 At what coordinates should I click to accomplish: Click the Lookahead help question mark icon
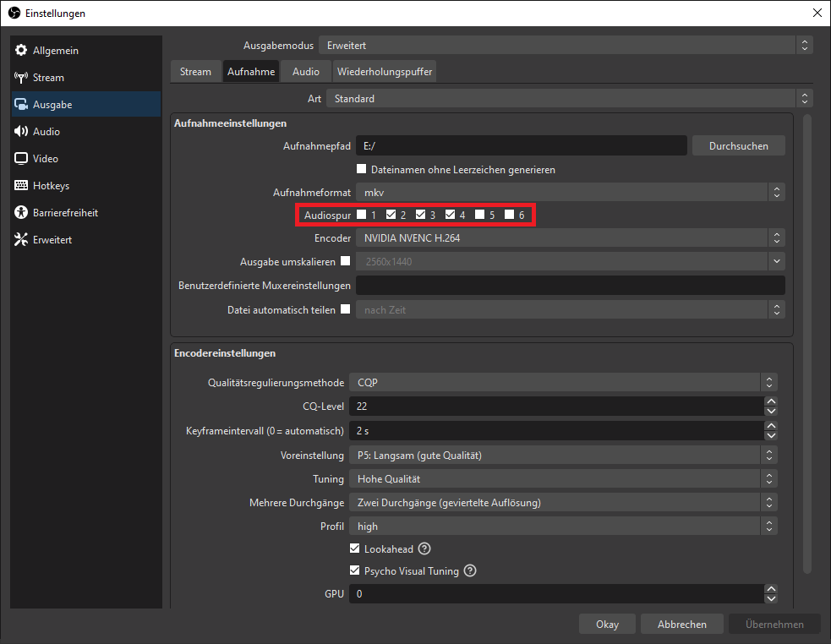(425, 549)
